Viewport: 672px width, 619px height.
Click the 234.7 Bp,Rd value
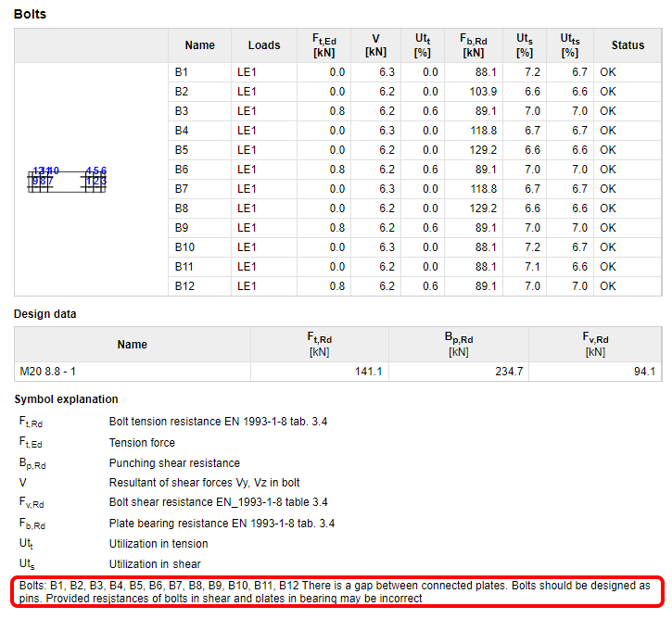[509, 372]
